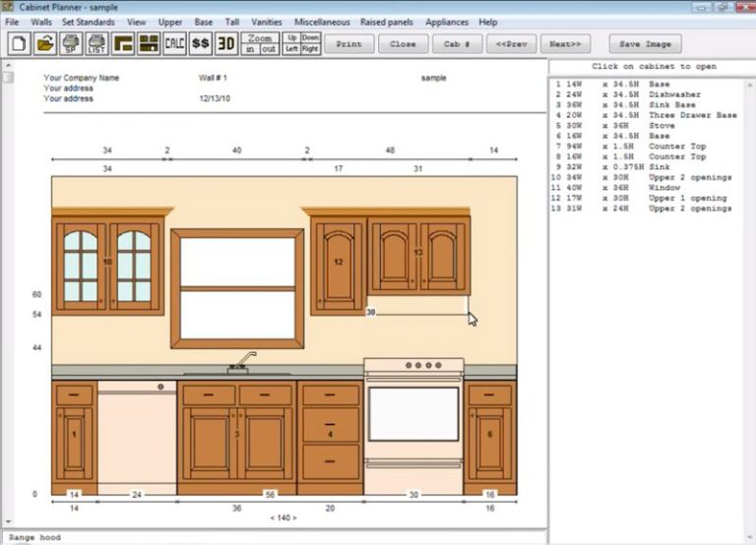The width and height of the screenshot is (756, 545).
Task: Open the Appliances menu
Action: pyautogui.click(x=447, y=22)
